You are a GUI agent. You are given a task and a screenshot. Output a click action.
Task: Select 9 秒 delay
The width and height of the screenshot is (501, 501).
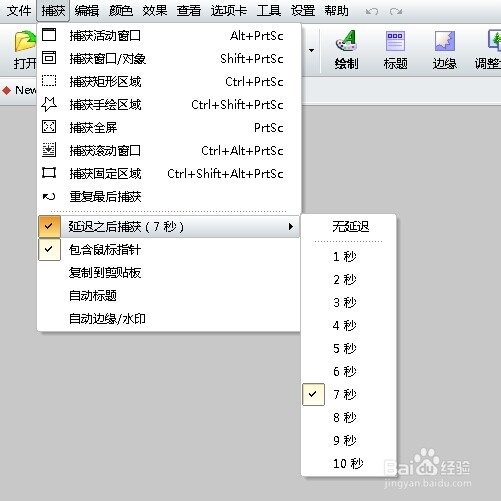[349, 440]
